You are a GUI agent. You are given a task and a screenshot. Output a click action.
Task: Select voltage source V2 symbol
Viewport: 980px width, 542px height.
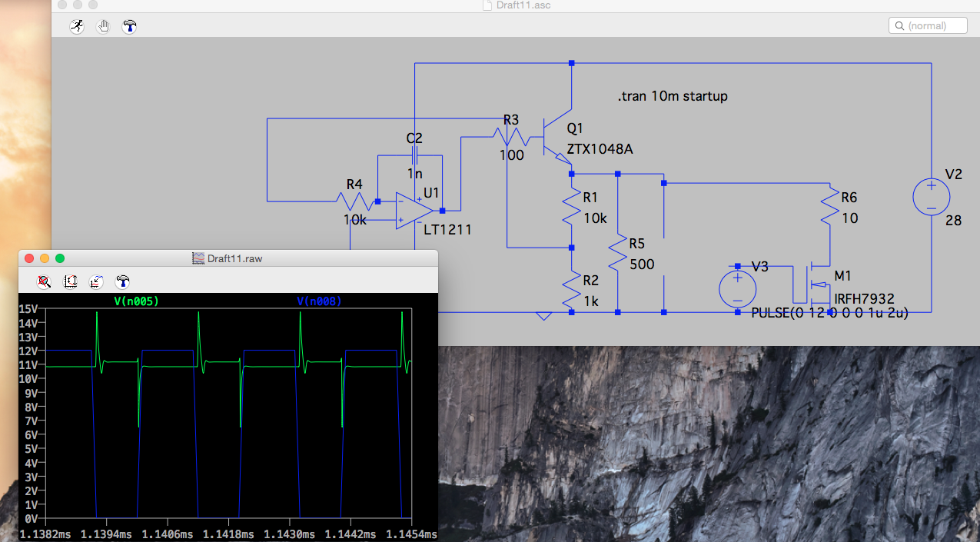click(931, 197)
